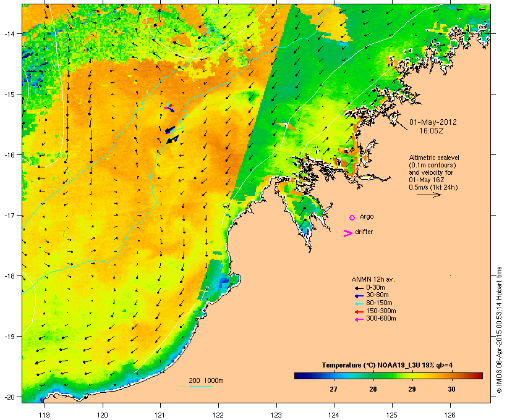Click the longitude axis label 123

pos(276,415)
